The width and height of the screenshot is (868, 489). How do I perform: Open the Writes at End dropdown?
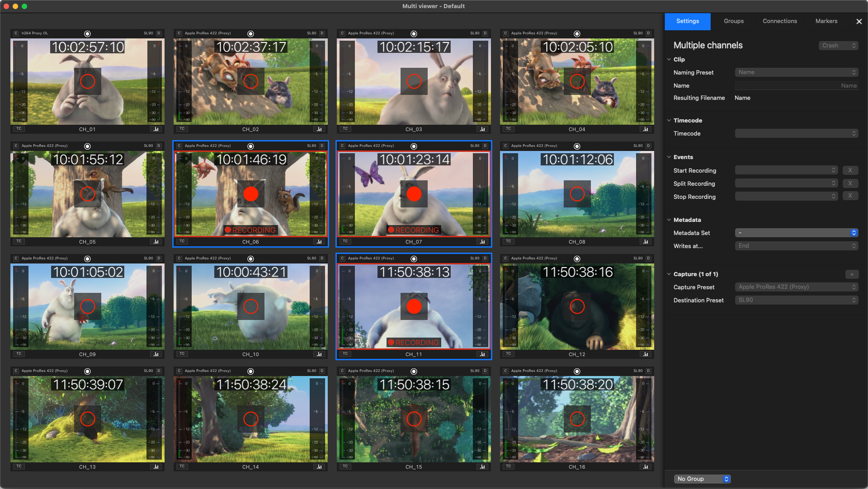[797, 246]
